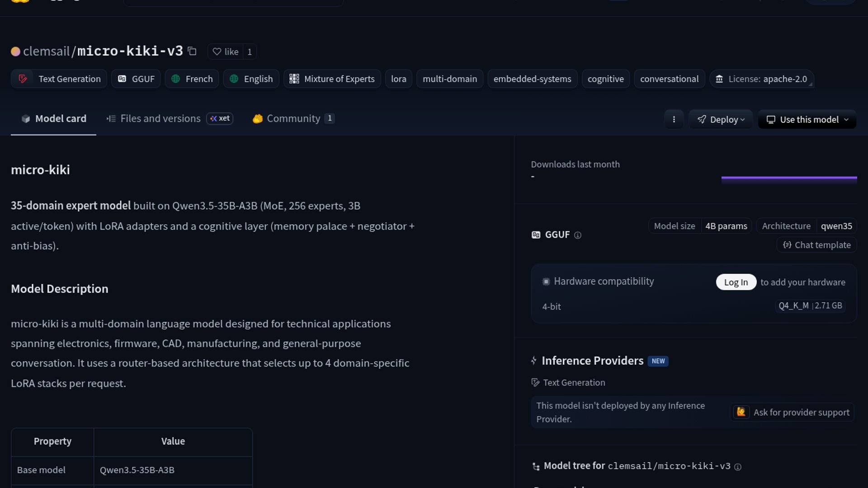Open the Use this model dropdown
Image resolution: width=868 pixels, height=488 pixels.
(x=807, y=119)
